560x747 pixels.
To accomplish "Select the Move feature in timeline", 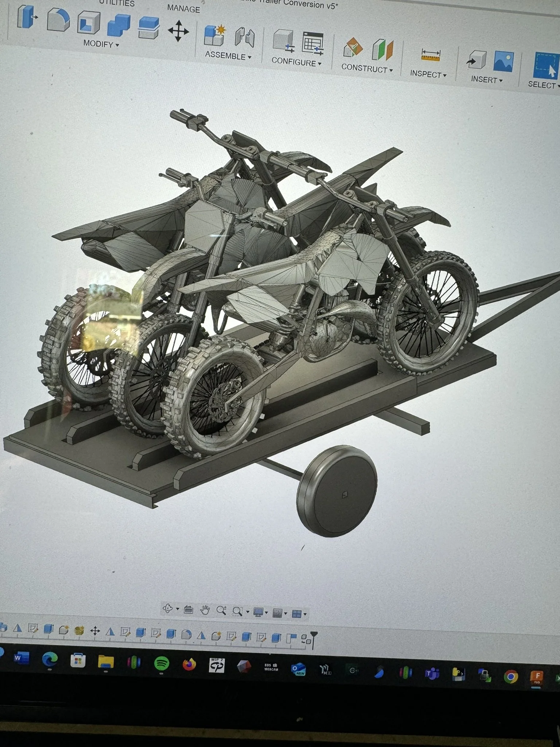I will pyautogui.click(x=95, y=630).
